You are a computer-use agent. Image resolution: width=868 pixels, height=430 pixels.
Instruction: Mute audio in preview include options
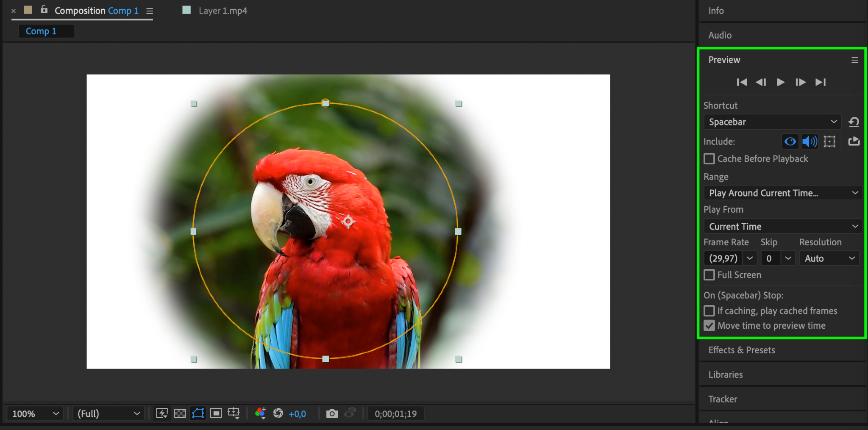(810, 141)
